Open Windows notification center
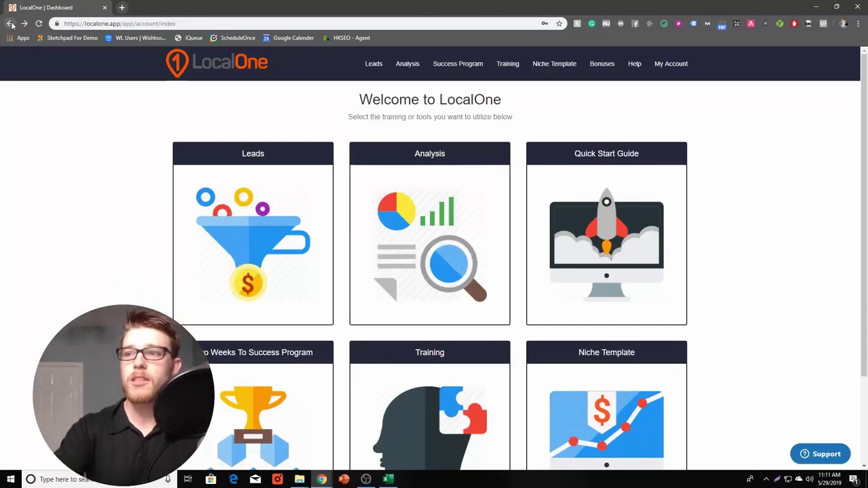The image size is (868, 488). [854, 479]
